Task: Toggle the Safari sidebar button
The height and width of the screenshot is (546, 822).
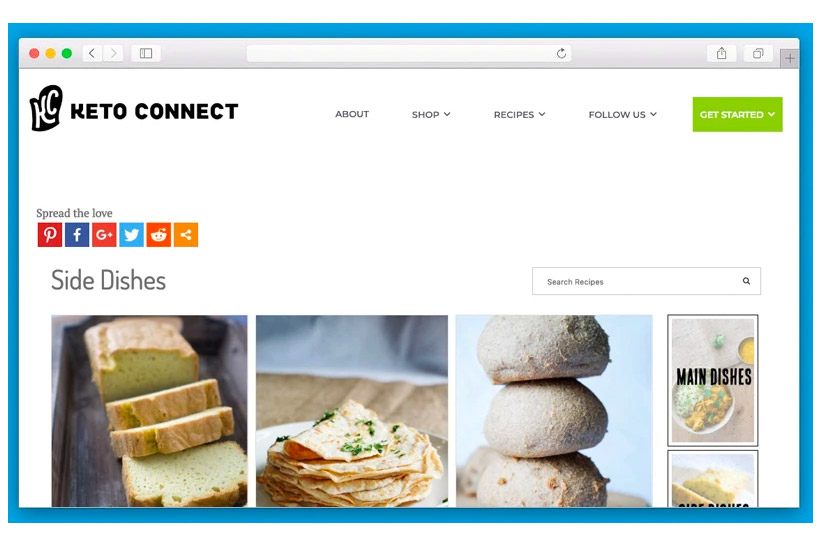Action: (146, 53)
